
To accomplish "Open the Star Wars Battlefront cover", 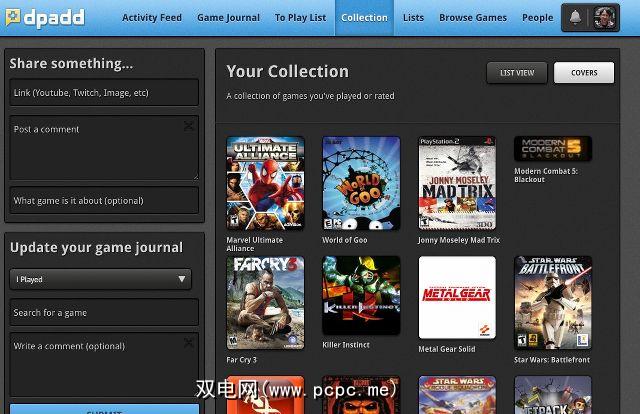I will click(x=553, y=303).
